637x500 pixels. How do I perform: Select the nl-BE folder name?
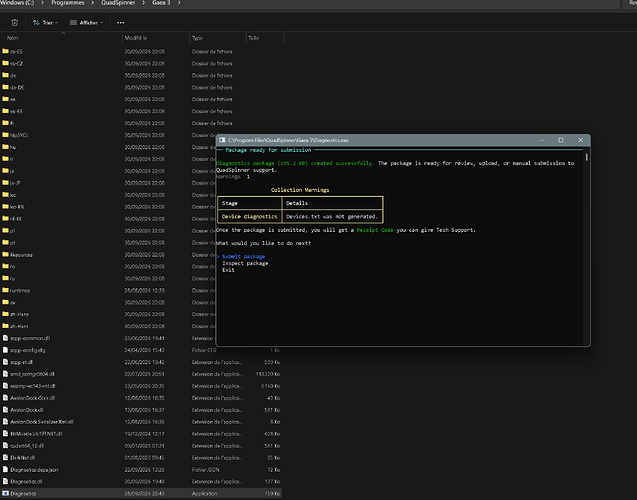pyautogui.click(x=16, y=219)
